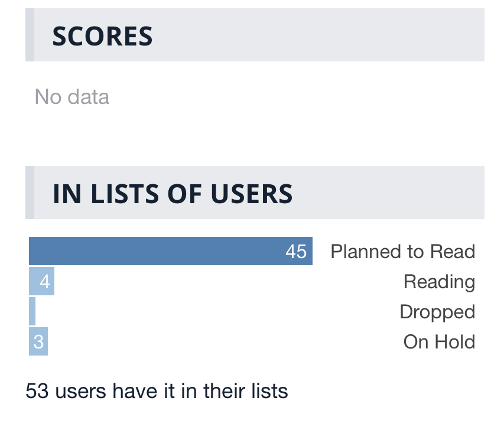Click the number 3 in On Hold bar
Image resolution: width=504 pixels, height=427 pixels.
click(x=39, y=342)
